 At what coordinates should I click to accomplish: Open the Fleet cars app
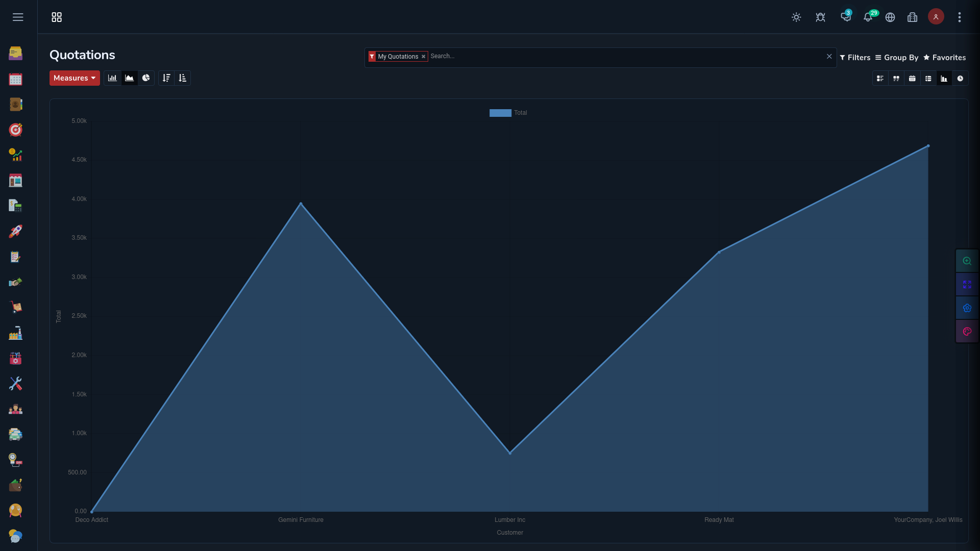[x=15, y=435]
